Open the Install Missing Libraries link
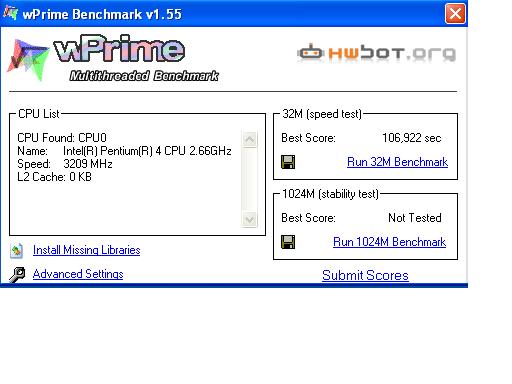This screenshot has width=512, height=384. tap(86, 250)
